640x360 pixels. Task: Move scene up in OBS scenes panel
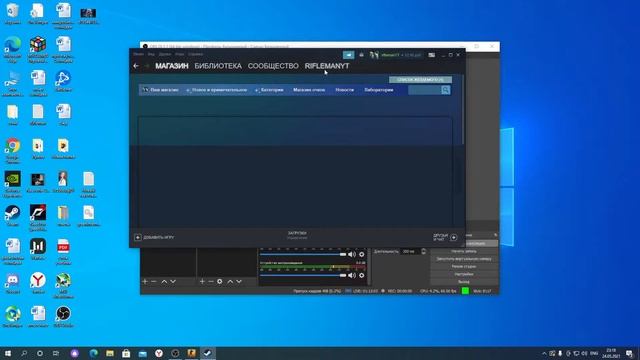tap(164, 282)
